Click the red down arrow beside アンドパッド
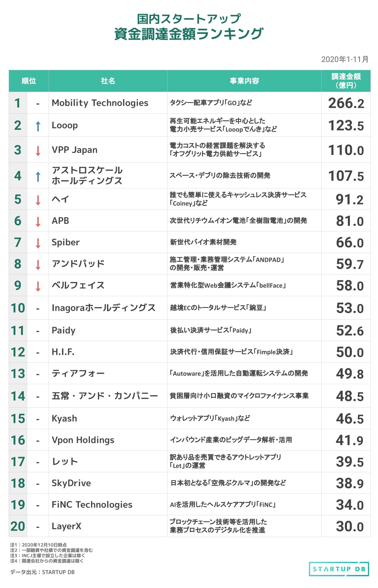378x588 pixels. click(x=38, y=265)
